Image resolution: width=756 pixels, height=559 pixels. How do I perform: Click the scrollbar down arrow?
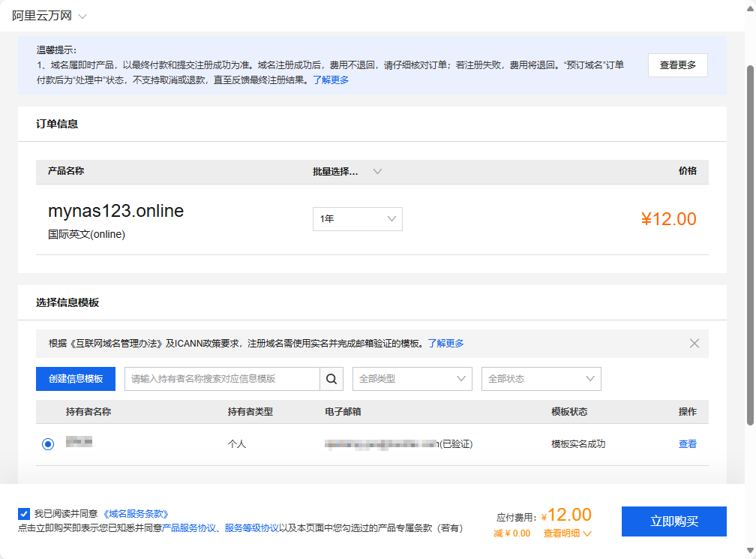coord(750,550)
